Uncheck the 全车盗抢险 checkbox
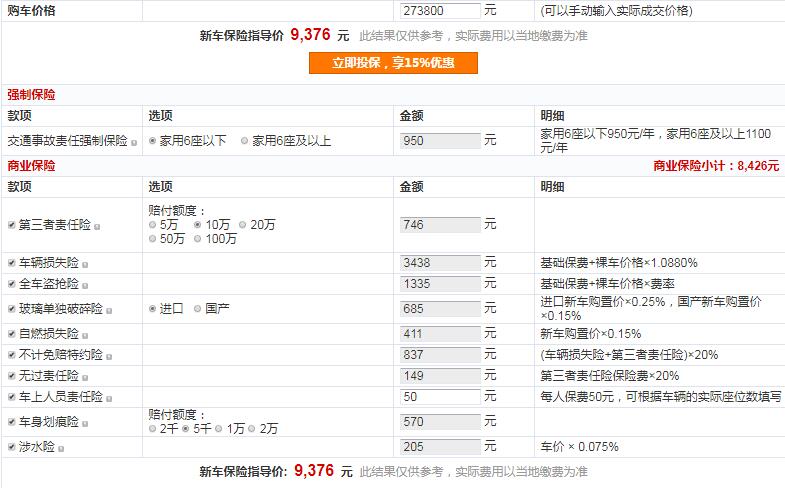Viewport: 785px width, 488px height. [x=12, y=284]
